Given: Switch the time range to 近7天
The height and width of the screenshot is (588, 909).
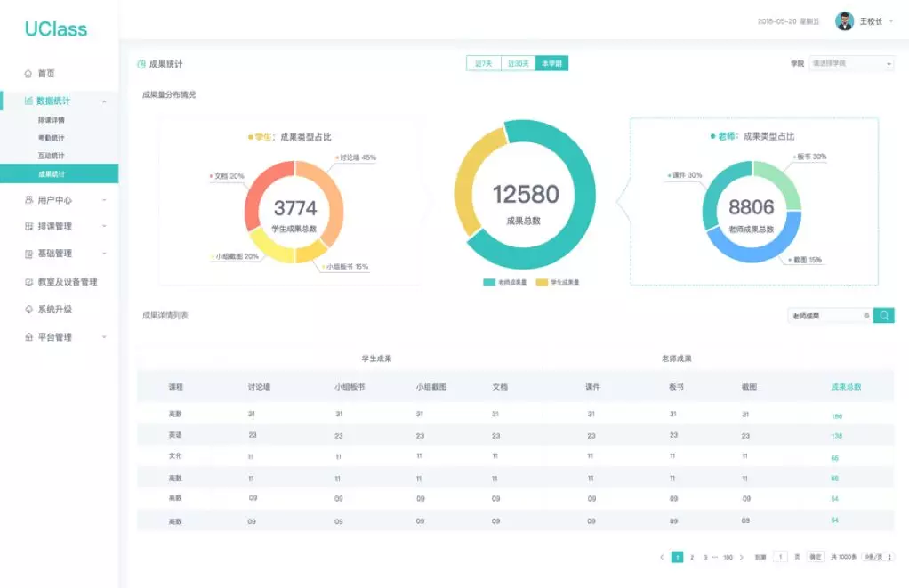Looking at the screenshot, I should pyautogui.click(x=483, y=64).
